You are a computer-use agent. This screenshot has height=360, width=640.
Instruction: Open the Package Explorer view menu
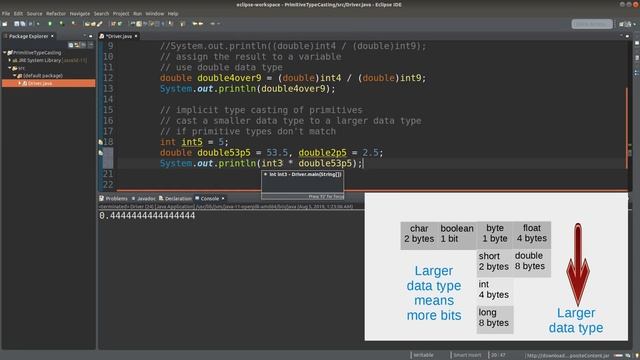pos(91,45)
